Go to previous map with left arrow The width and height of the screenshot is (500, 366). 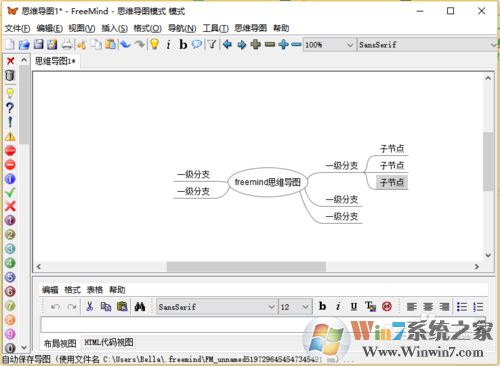pyautogui.click(x=227, y=44)
